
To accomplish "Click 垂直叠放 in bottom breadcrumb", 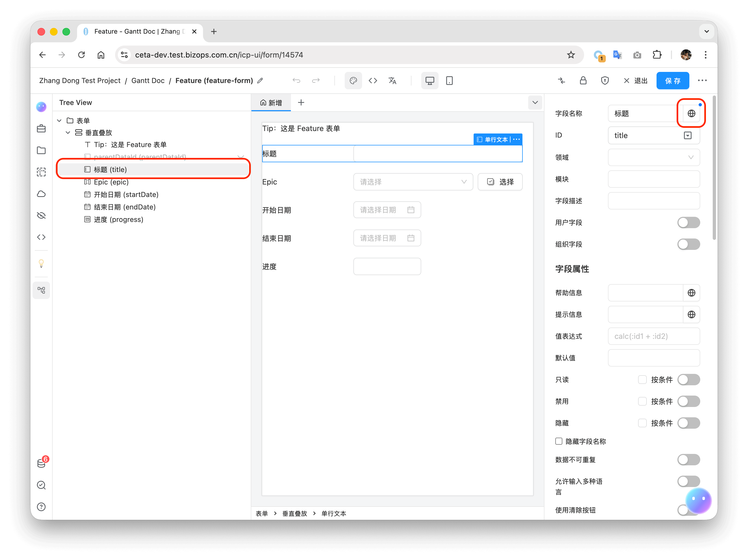I will (x=294, y=513).
